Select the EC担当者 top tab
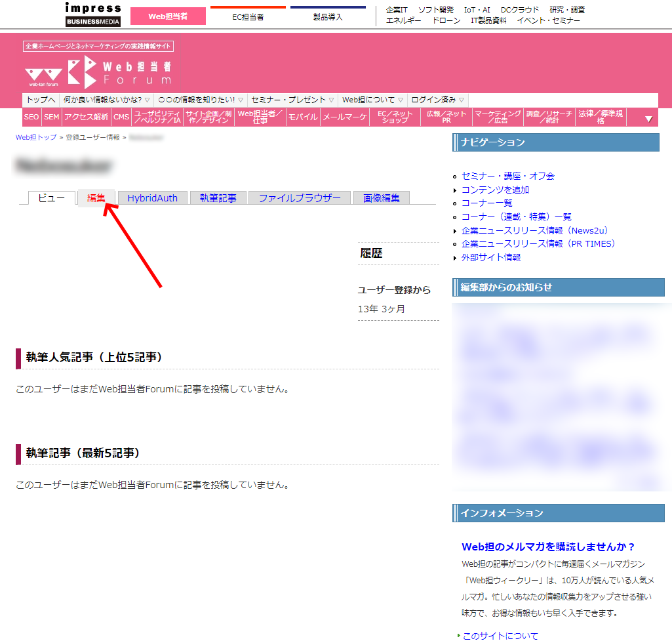Viewport: 672px width, 641px height. pyautogui.click(x=248, y=16)
